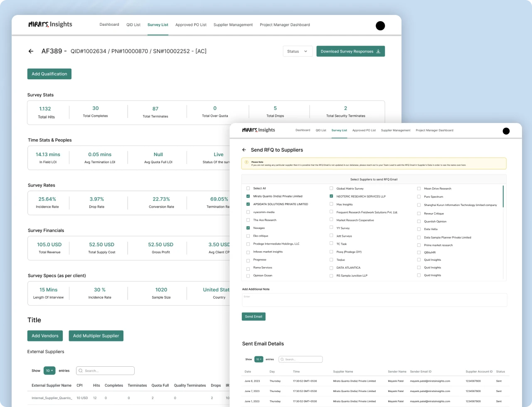Screen dimensions: 532x407
Task: Check the Moon Drive Research checkbox
Action: [x=419, y=189]
